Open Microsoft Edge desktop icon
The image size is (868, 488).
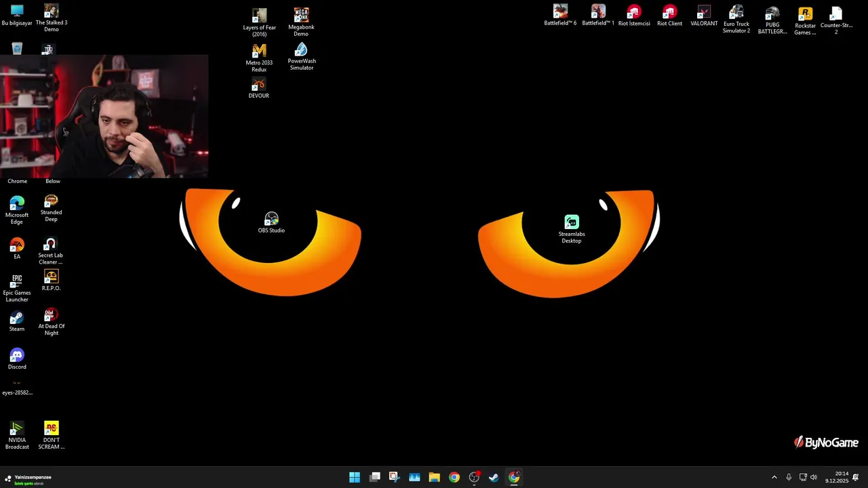17,210
